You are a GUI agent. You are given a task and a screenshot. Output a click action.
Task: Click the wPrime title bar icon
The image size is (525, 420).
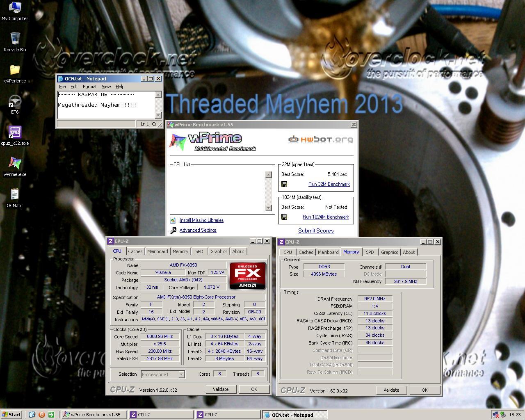pos(171,125)
